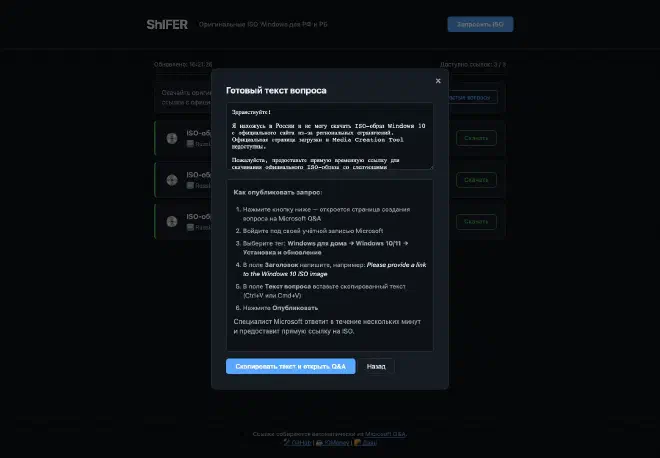The image size is (660, 458).
Task: Open the last footer link with the orange icon
Action: (x=365, y=442)
